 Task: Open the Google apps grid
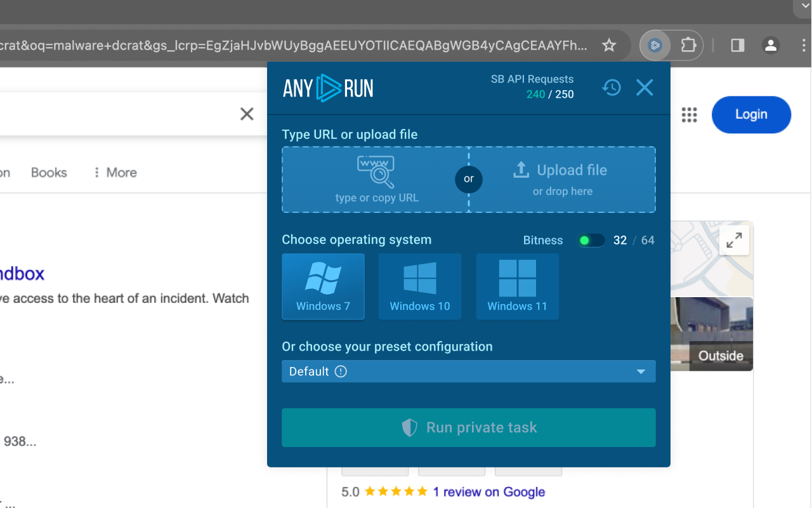[x=689, y=115]
